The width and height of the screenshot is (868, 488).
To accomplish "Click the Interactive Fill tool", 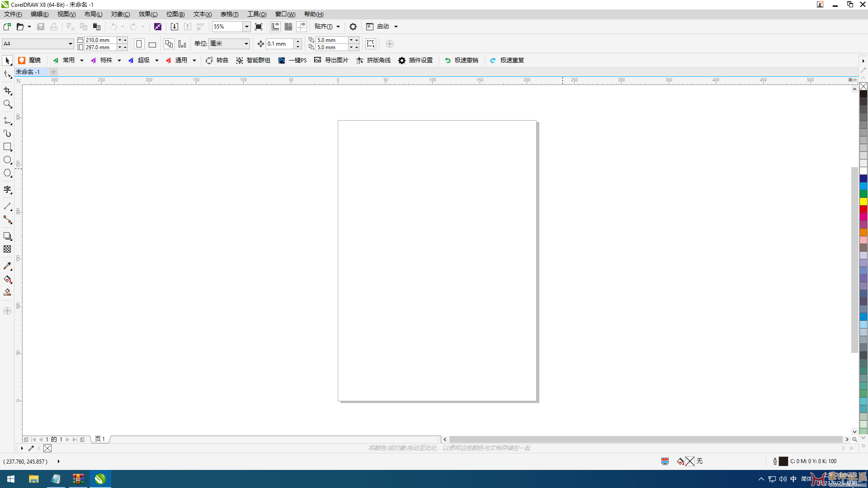I will [7, 279].
